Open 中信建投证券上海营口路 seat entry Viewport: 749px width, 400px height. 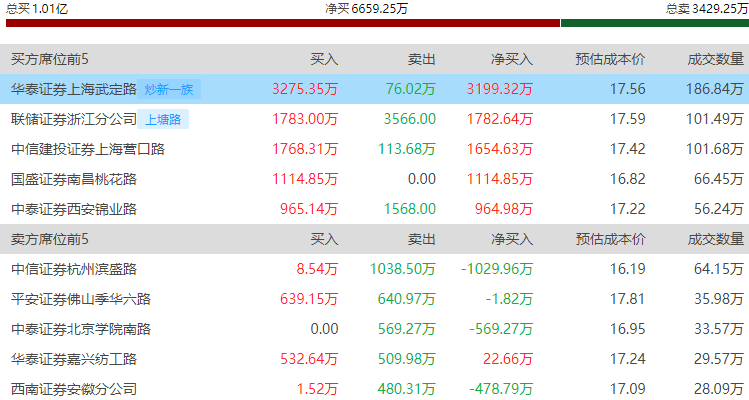88,149
